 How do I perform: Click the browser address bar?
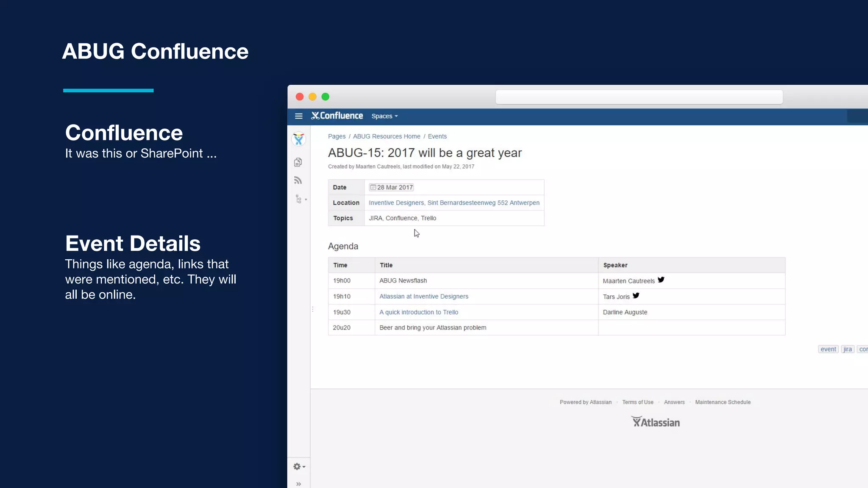(x=639, y=97)
